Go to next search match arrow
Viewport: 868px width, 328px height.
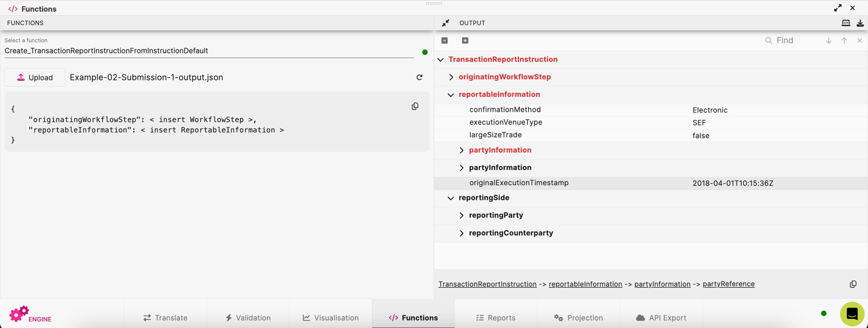pos(828,41)
